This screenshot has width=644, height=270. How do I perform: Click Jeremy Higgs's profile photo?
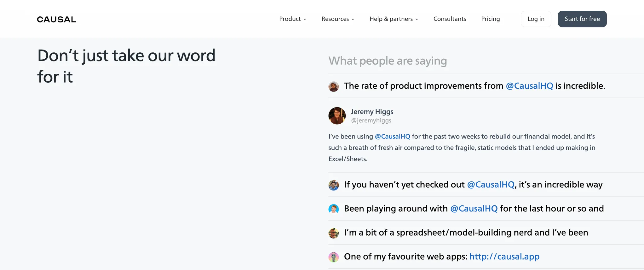pyautogui.click(x=337, y=116)
